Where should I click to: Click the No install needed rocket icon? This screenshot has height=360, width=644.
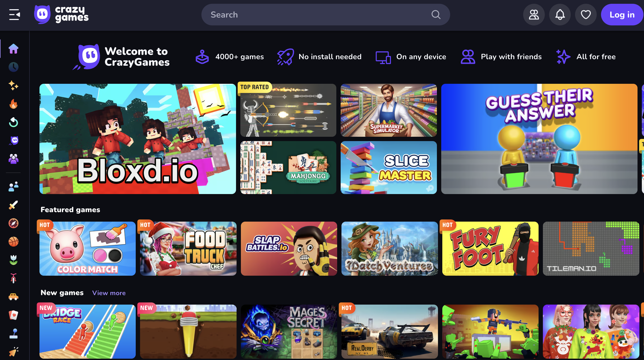(x=286, y=57)
